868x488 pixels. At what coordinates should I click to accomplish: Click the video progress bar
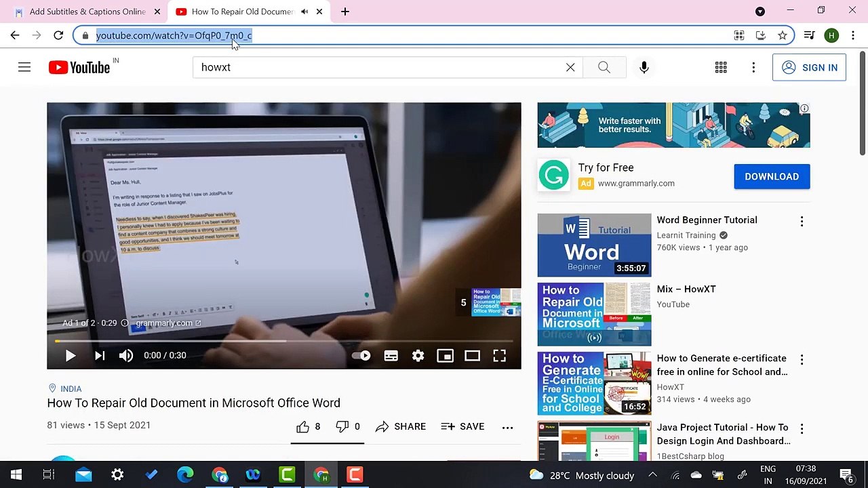(x=284, y=341)
